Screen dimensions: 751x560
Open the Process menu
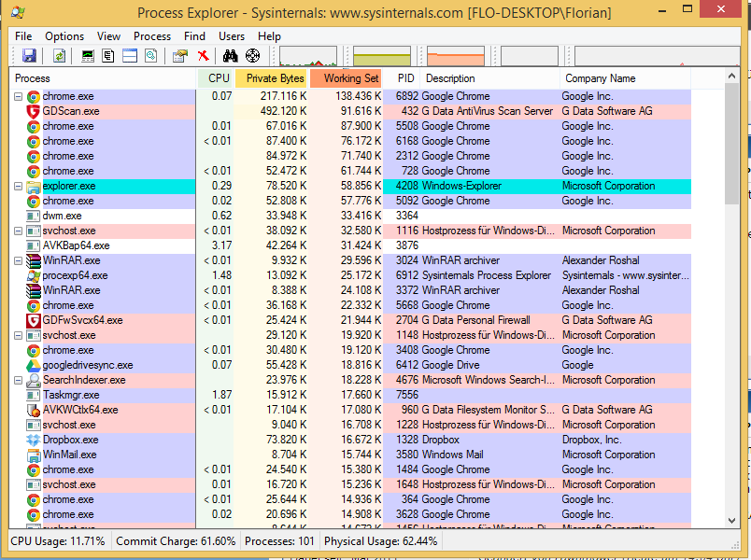(152, 36)
